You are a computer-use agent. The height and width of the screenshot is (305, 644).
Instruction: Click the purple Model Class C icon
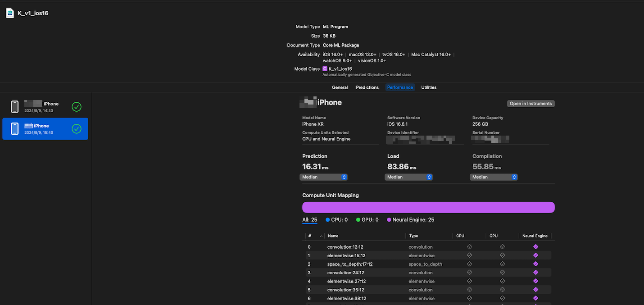click(325, 69)
